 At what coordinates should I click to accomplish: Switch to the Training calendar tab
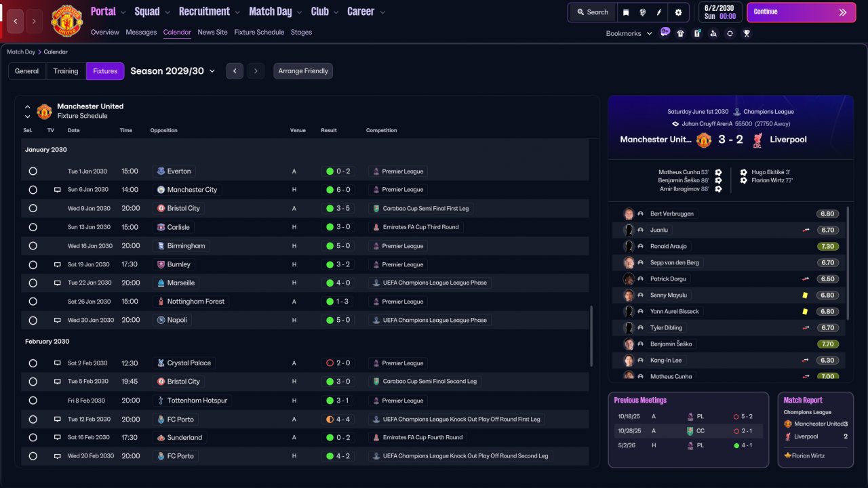(x=66, y=71)
